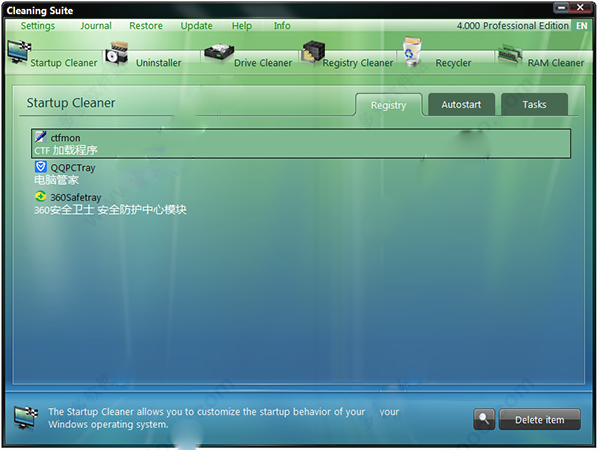Switch to the Autostart tab
600x450 pixels.
tap(461, 104)
